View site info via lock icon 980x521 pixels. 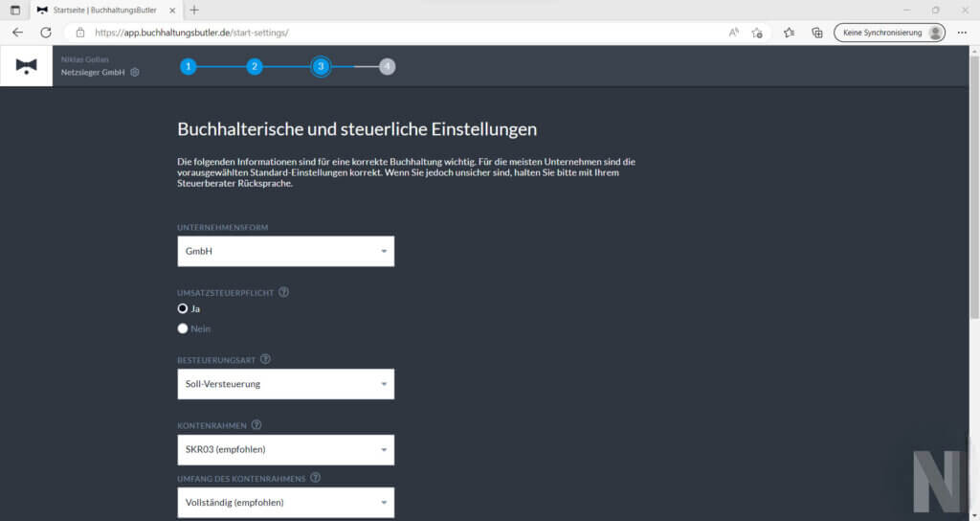(x=80, y=33)
